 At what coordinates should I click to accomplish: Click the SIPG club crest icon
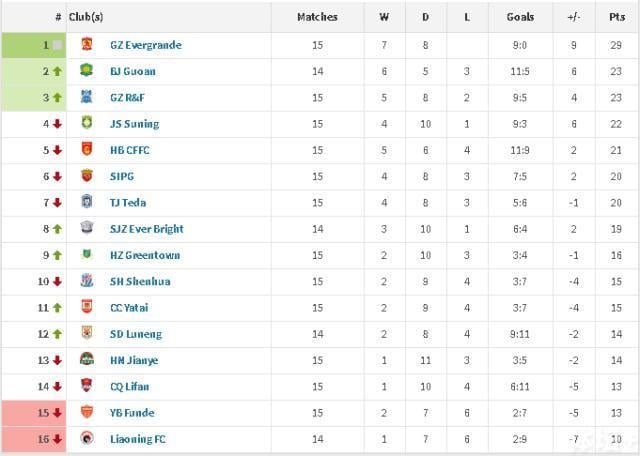click(86, 176)
